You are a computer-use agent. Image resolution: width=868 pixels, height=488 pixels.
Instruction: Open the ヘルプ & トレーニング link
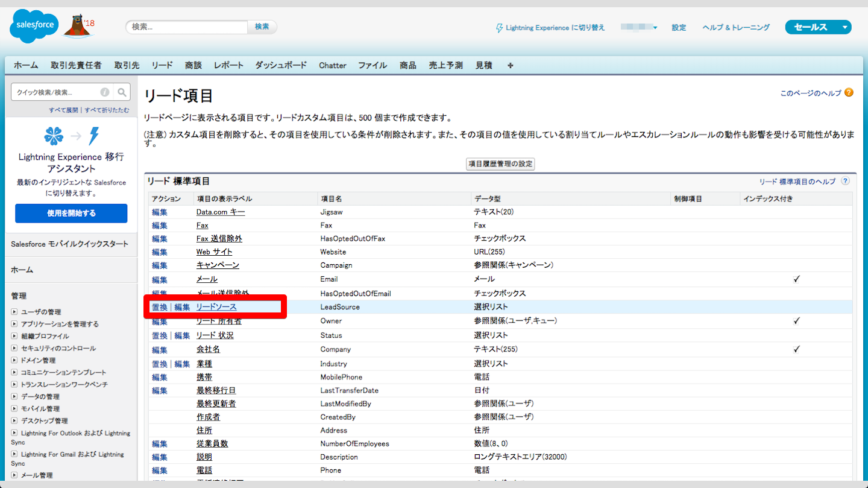coord(736,28)
